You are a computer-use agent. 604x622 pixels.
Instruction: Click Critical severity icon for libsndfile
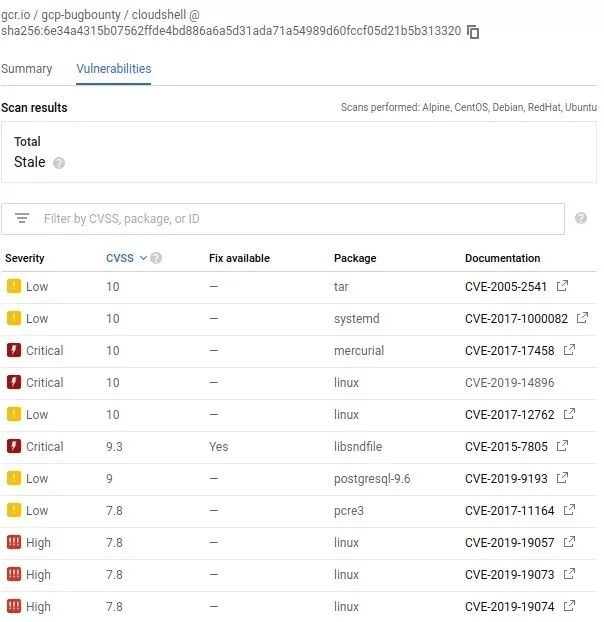pos(14,446)
